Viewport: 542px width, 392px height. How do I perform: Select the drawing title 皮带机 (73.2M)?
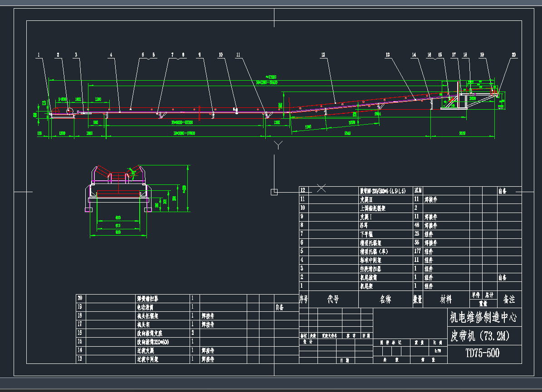pyautogui.click(x=480, y=336)
